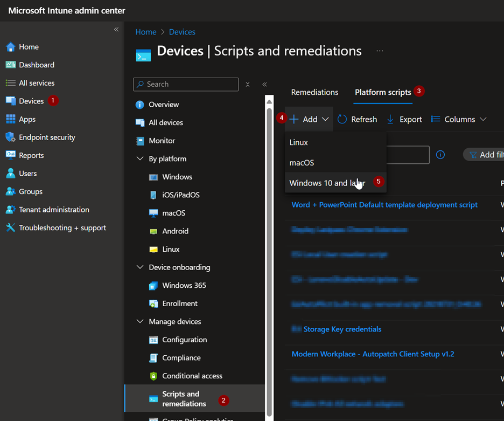Open Word + PowerPoint Default template deployment script
Image resolution: width=504 pixels, height=421 pixels.
click(384, 205)
